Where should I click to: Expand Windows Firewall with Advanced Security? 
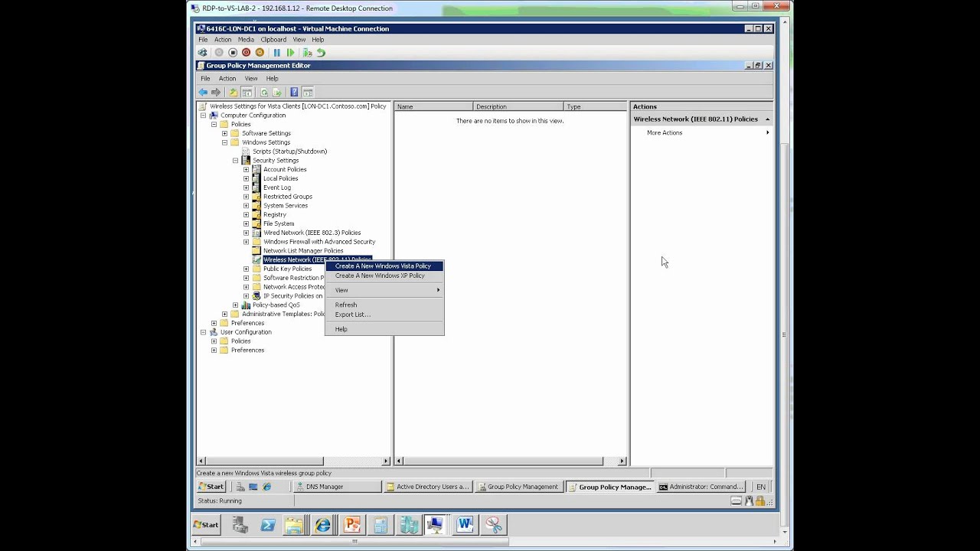point(246,242)
